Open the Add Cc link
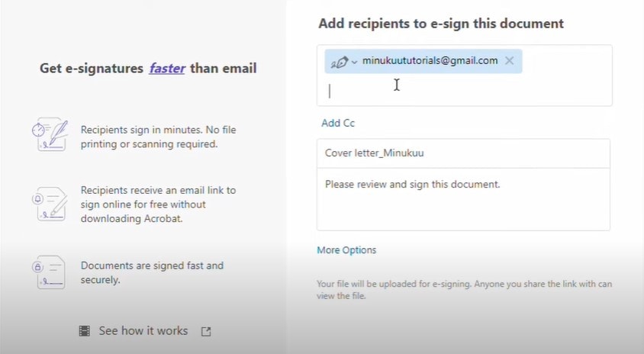The image size is (644, 354). (x=338, y=123)
